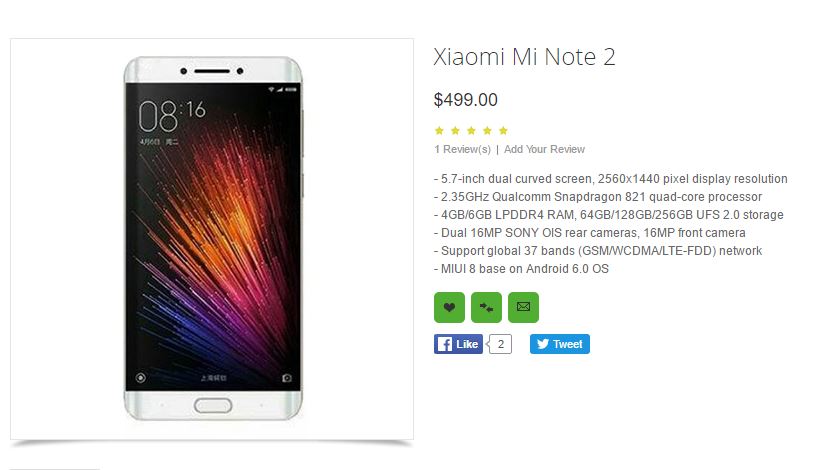Screen dimensions: 816x470
Task: Click the $499.00 price text
Action: (465, 99)
